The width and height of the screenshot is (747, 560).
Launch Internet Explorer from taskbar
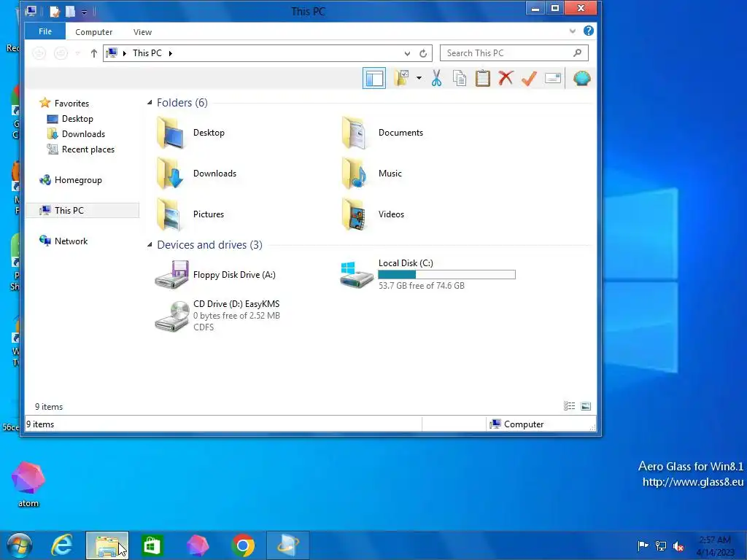click(62, 545)
